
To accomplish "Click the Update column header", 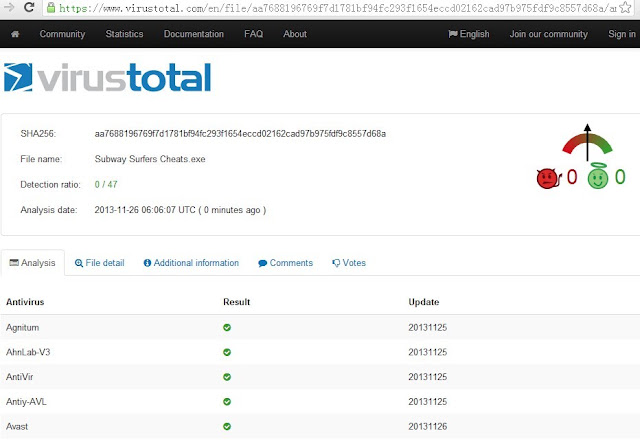I will click(x=424, y=302).
